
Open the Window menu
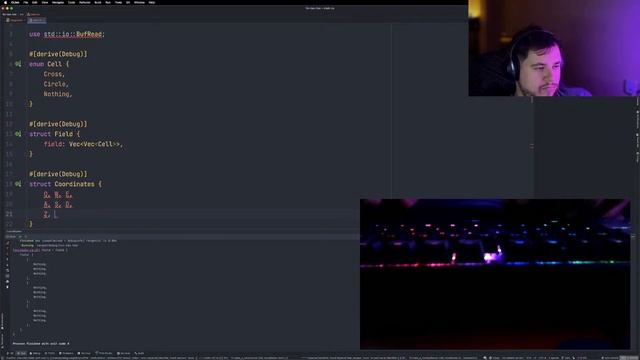click(x=139, y=2)
